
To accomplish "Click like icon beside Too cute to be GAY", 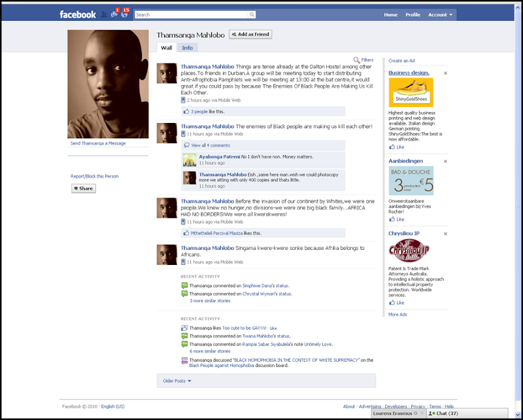I will coord(184,328).
